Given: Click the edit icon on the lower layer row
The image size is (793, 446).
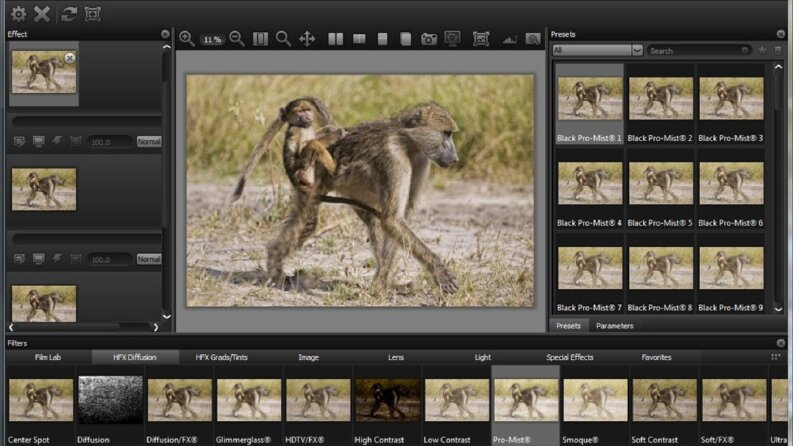Looking at the screenshot, I should (x=19, y=259).
